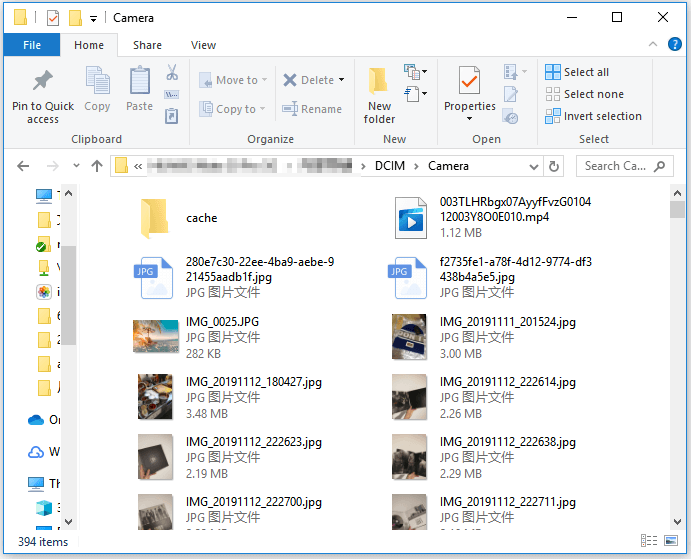Screen dimensions: 691x559
Task: Open the Delete dropdown arrow
Action: (341, 80)
